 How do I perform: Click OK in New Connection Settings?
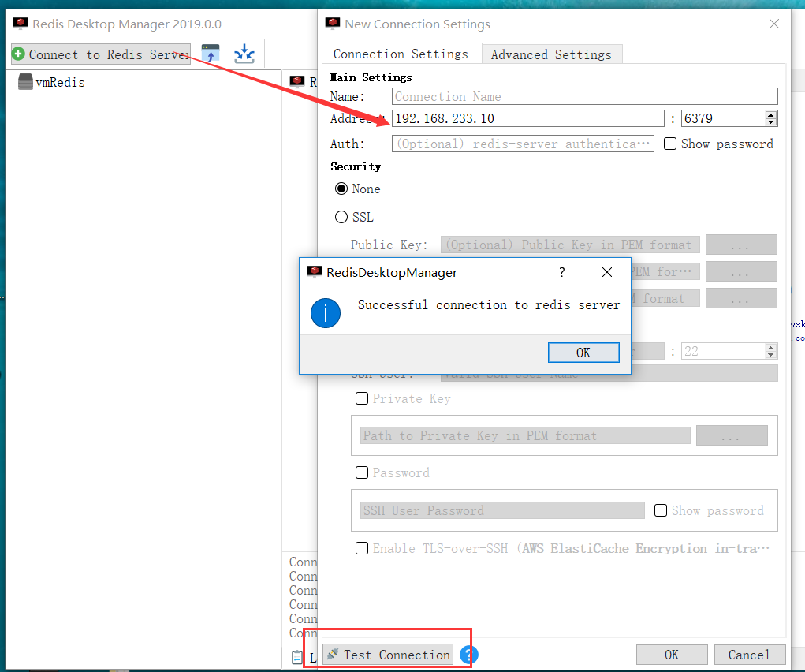click(x=672, y=655)
